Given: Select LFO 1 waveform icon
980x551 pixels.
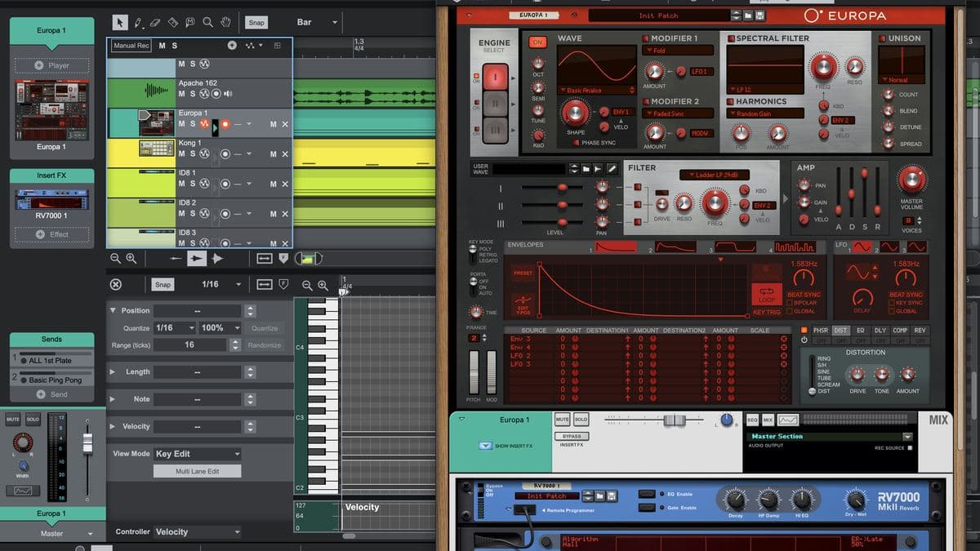Looking at the screenshot, I should coord(862,247).
